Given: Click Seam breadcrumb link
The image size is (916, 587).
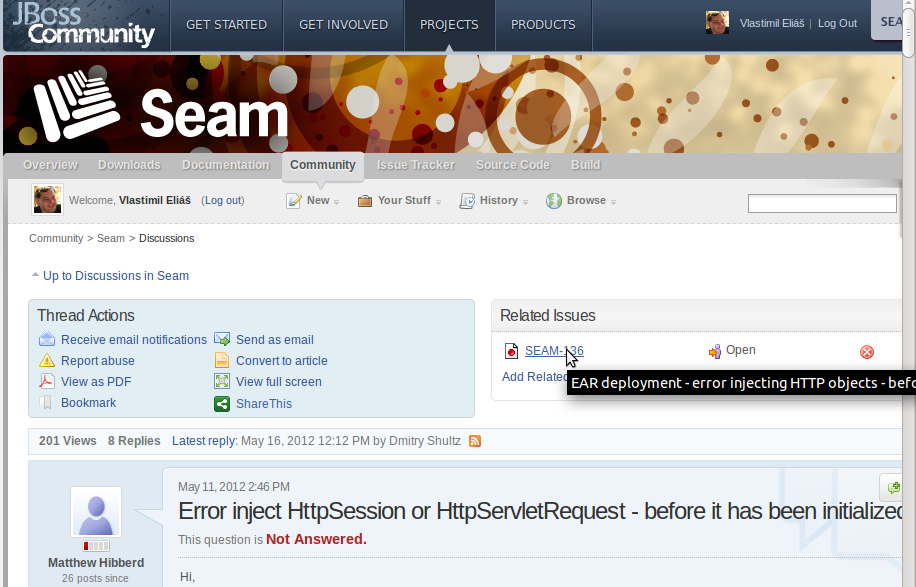Looking at the screenshot, I should point(111,238).
